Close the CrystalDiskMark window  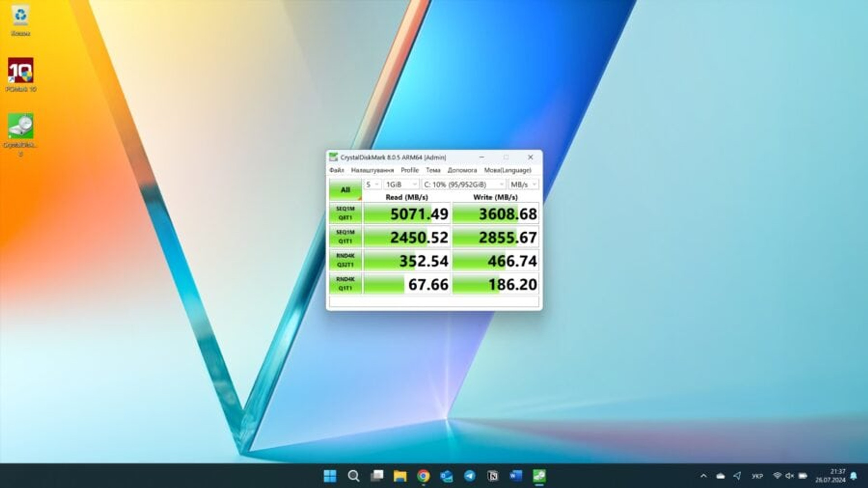[530, 157]
